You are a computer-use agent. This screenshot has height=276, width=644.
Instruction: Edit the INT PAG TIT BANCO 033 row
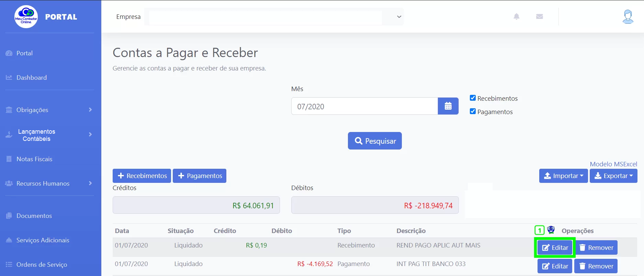(555, 266)
